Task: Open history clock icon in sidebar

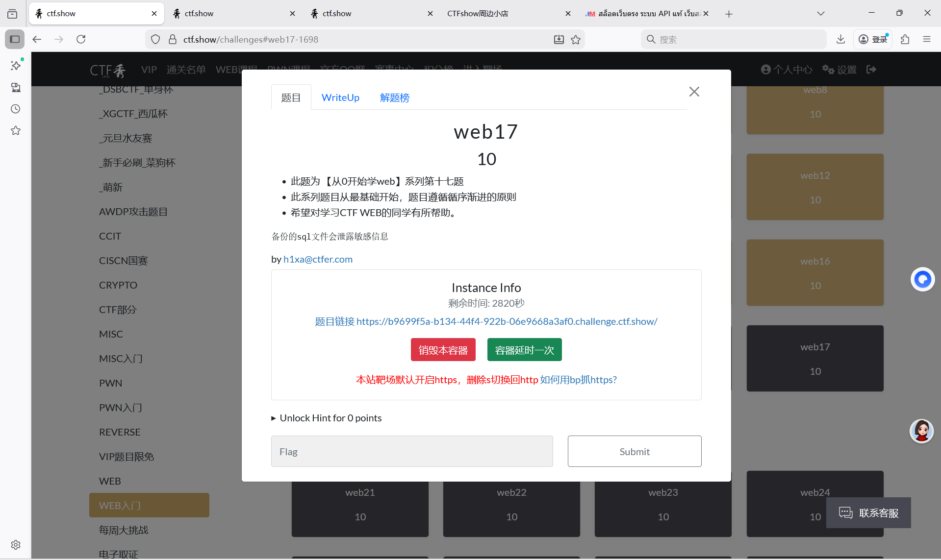Action: pos(16,109)
